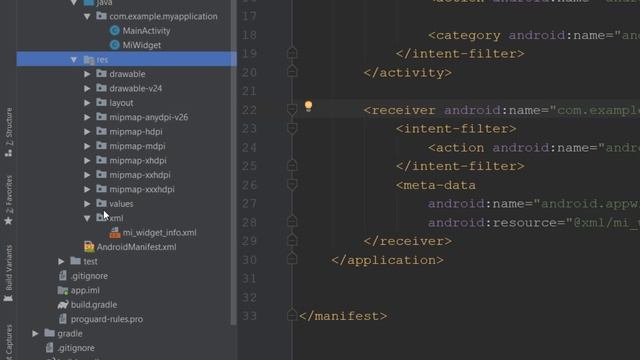Open mi_widget_info.xml file
640x360 pixels.
tap(159, 233)
